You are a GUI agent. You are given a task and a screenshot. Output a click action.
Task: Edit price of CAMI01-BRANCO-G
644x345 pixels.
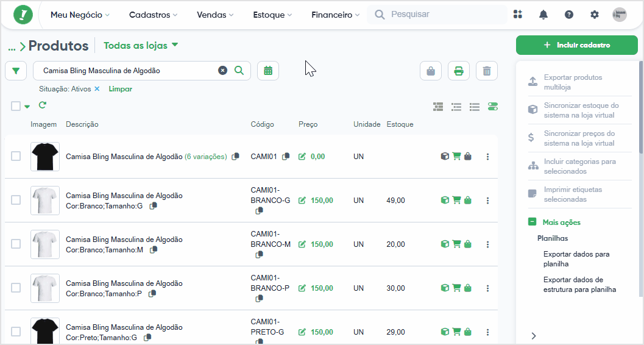302,201
